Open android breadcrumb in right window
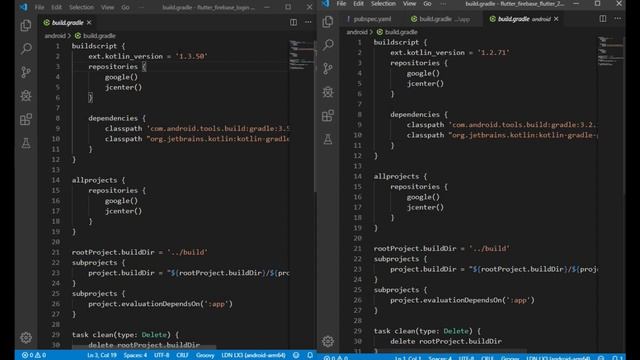 [357, 32]
